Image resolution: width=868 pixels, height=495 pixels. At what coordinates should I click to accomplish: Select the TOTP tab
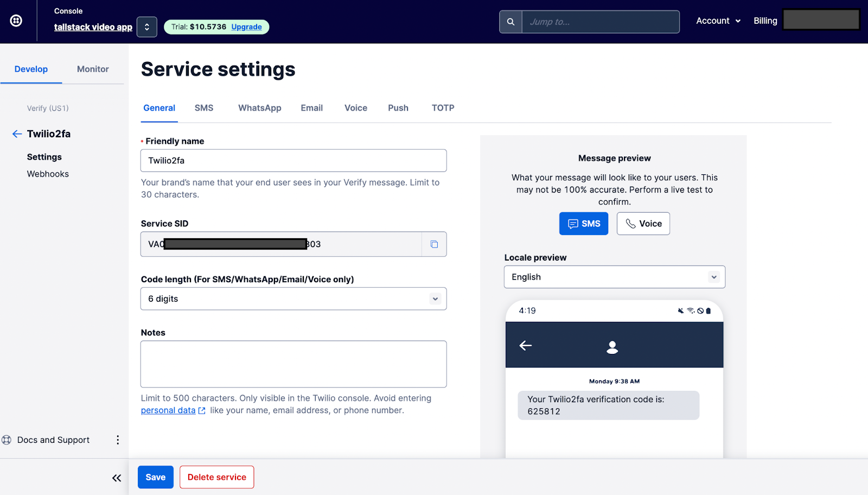(x=443, y=108)
